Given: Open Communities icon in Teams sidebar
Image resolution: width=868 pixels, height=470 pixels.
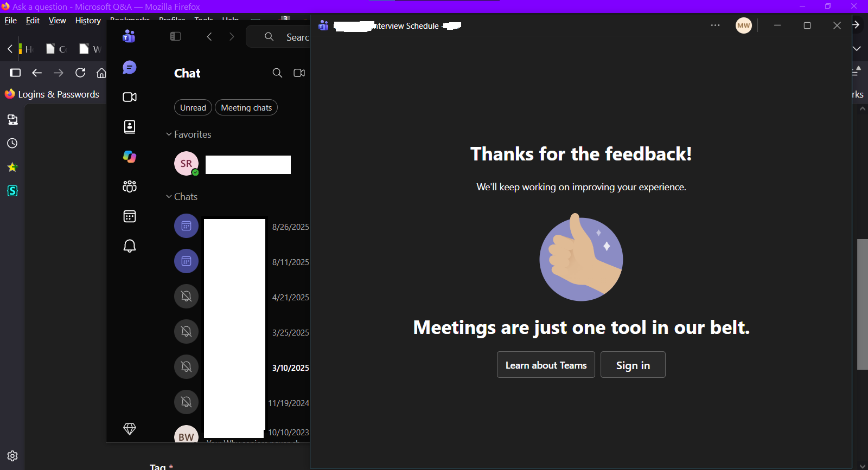Looking at the screenshot, I should click(130, 186).
